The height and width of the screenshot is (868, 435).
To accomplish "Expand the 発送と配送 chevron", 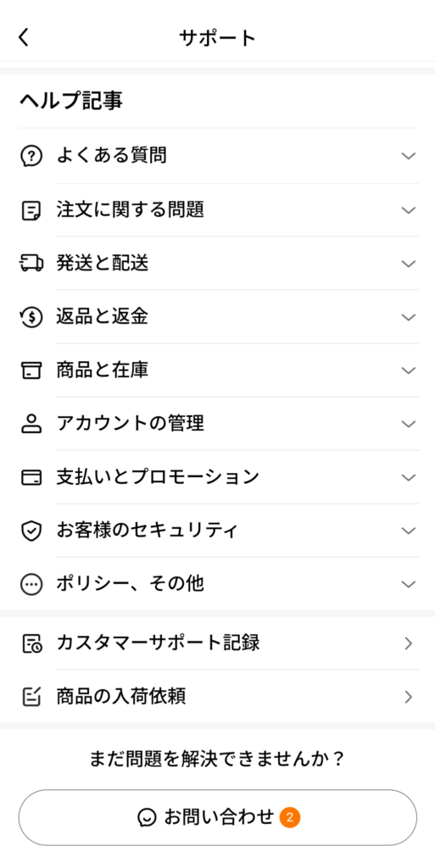I will point(409,264).
